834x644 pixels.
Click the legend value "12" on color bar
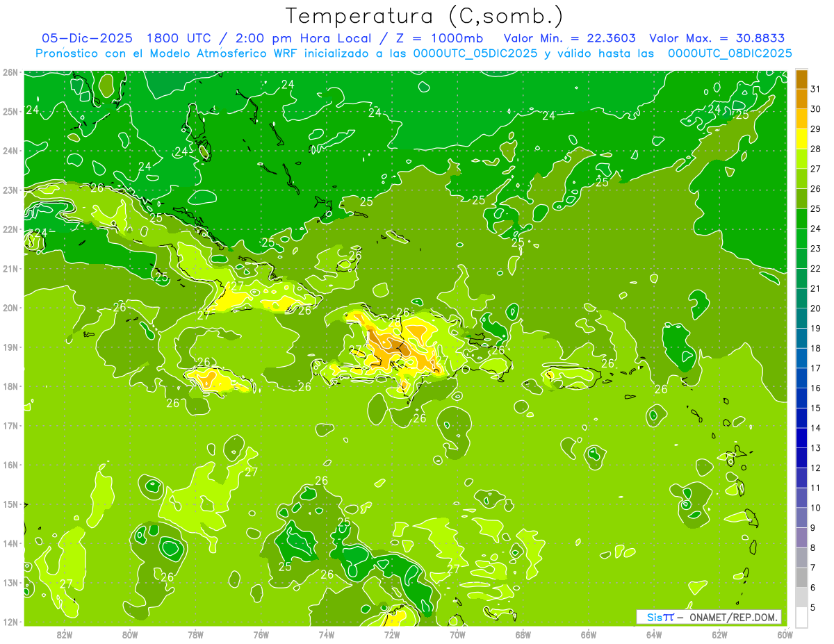(815, 468)
